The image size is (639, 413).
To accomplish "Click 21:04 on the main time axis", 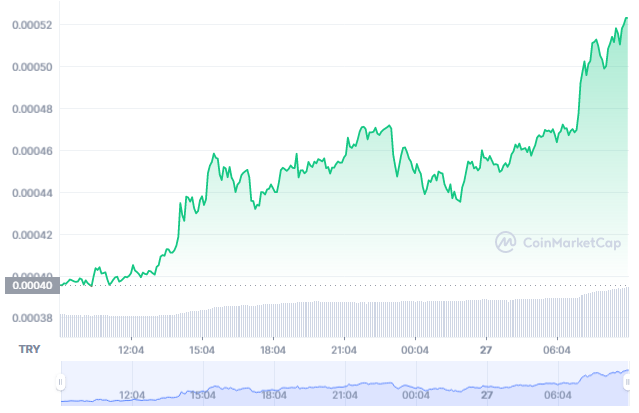I will (344, 350).
